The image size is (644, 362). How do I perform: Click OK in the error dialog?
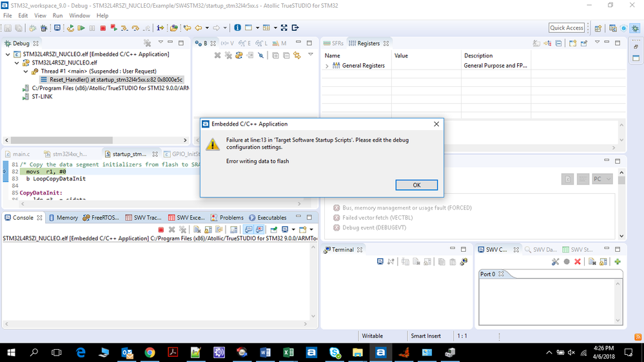pyautogui.click(x=416, y=185)
